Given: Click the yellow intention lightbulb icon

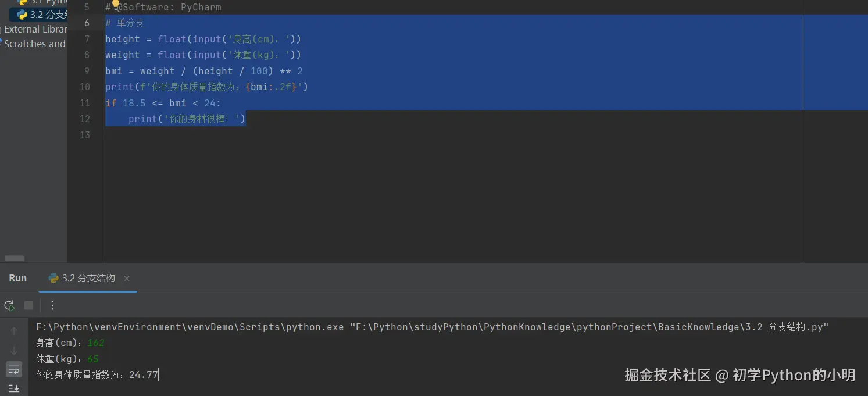Looking at the screenshot, I should tap(116, 4).
